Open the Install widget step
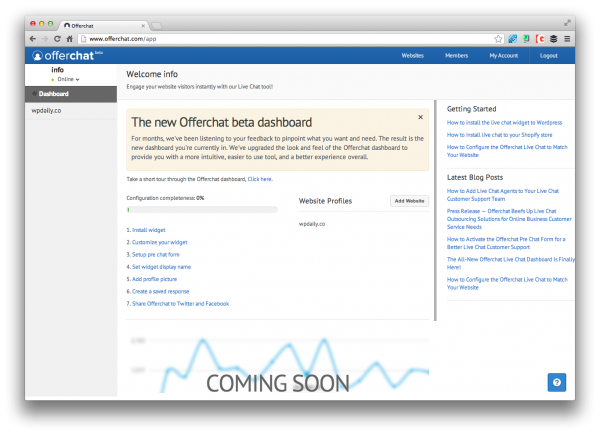 click(x=148, y=230)
